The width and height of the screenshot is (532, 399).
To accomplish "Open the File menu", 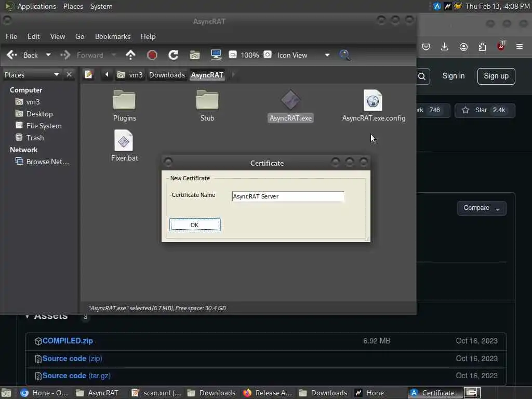I will click(11, 37).
